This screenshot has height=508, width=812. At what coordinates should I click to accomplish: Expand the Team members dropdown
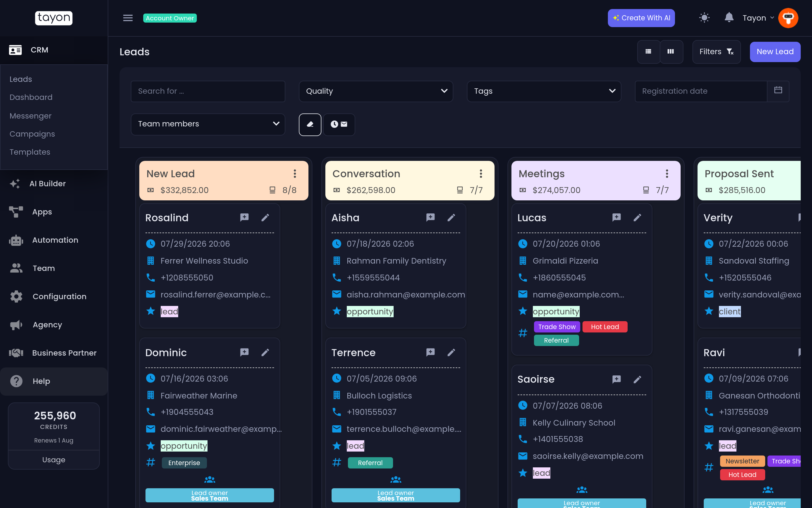point(208,124)
